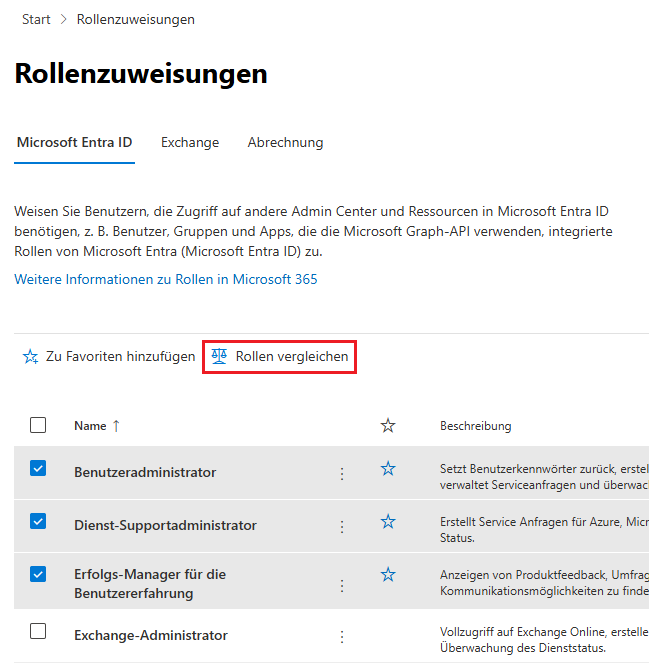This screenshot has width=664, height=663.
Task: Open more actions menu for Benutzeradministrator
Action: point(342,474)
